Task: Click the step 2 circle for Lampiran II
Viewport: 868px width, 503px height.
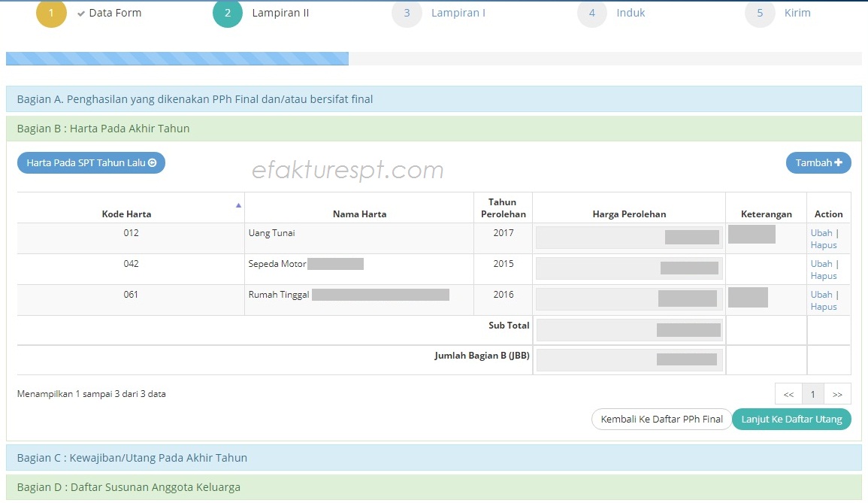Action: (x=227, y=13)
